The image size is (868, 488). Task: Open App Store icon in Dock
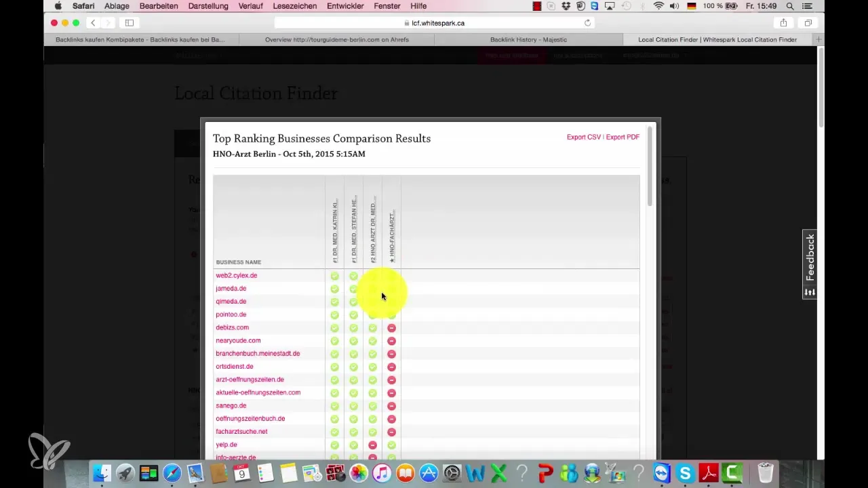click(429, 472)
